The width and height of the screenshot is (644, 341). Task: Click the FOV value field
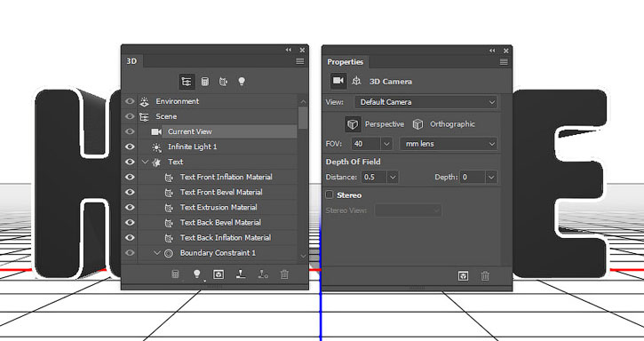[366, 144]
